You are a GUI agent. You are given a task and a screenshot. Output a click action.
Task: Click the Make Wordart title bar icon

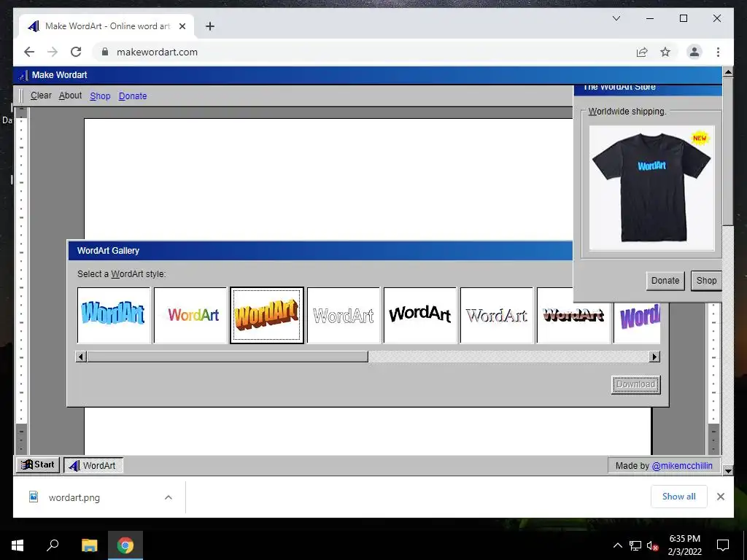click(x=23, y=75)
